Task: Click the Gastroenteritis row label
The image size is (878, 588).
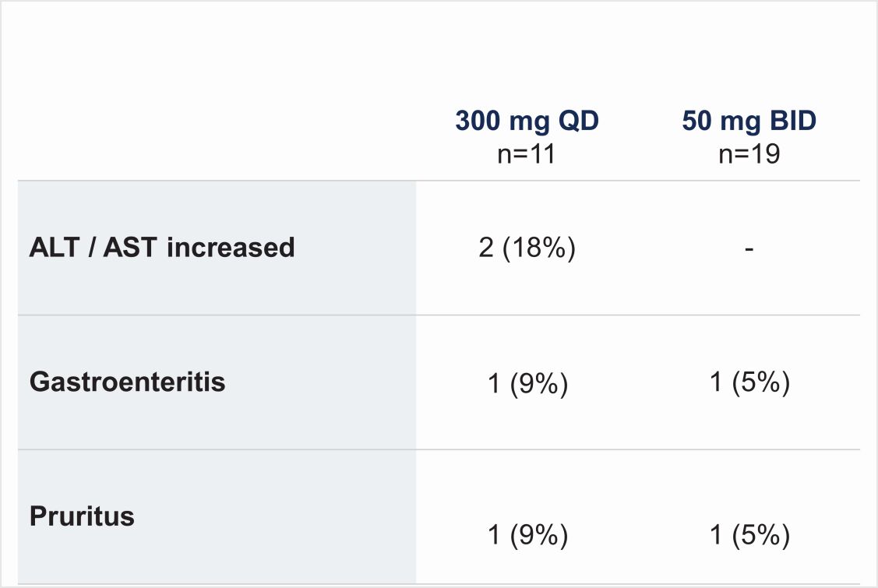Action: (x=127, y=382)
